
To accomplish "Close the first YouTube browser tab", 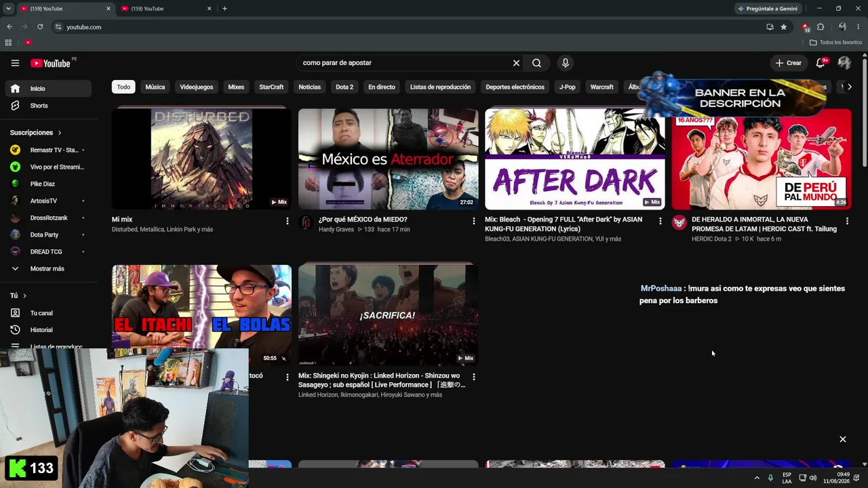I will (108, 9).
